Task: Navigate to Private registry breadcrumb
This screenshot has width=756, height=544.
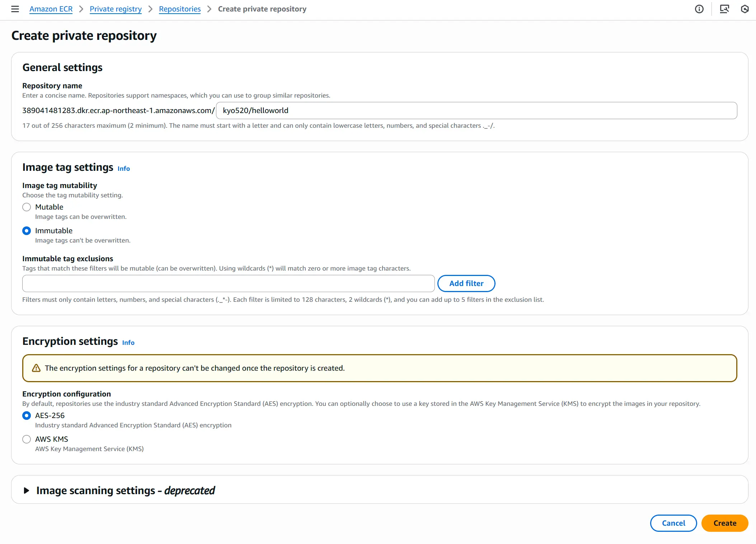Action: coord(116,9)
